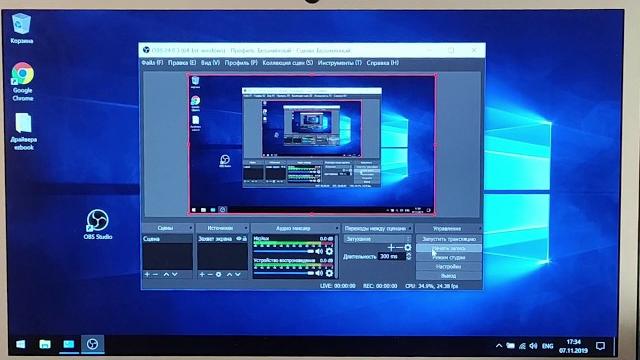Image resolution: width=640 pixels, height=360 pixels.
Task: Open the transition properties gear
Action: (x=407, y=247)
